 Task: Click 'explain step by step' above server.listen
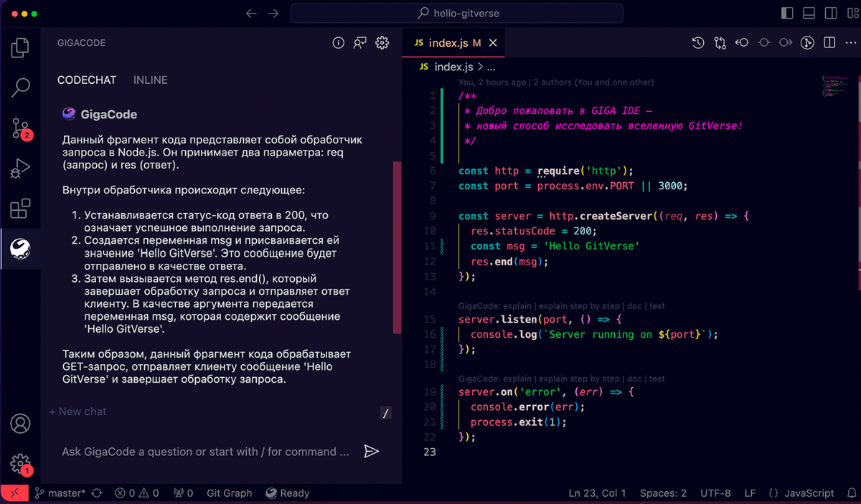tap(580, 306)
